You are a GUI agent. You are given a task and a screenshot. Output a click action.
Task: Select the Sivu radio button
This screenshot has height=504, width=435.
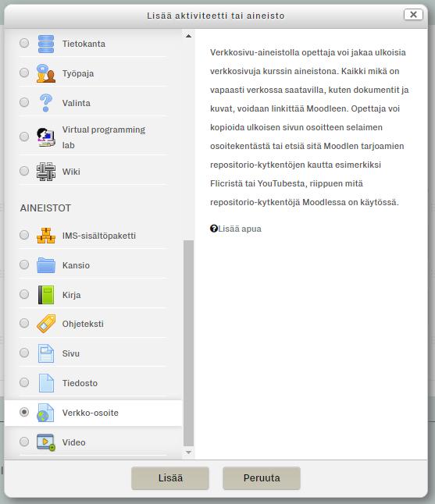(24, 353)
